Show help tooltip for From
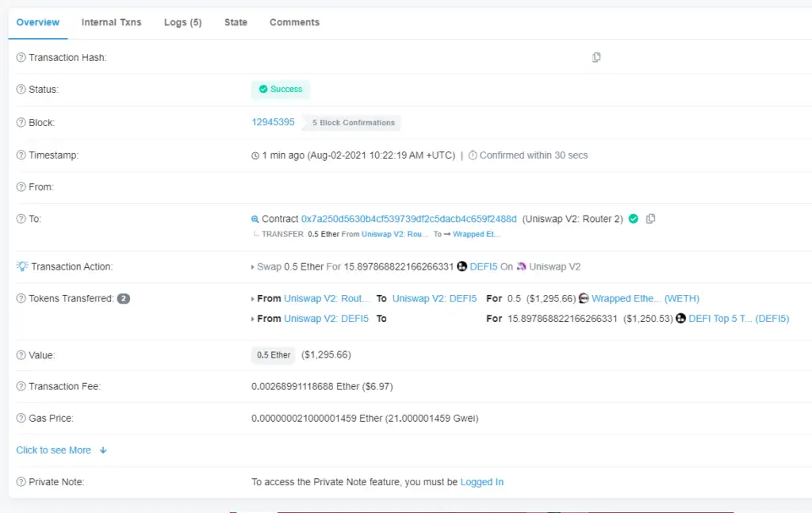Image resolution: width=812 pixels, height=513 pixels. 21,187
